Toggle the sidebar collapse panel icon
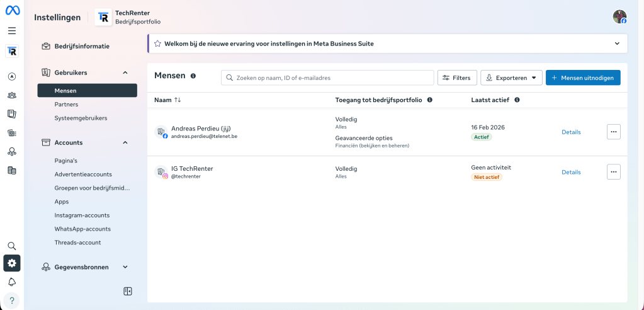Viewport: 644px width, 310px height. tap(128, 291)
